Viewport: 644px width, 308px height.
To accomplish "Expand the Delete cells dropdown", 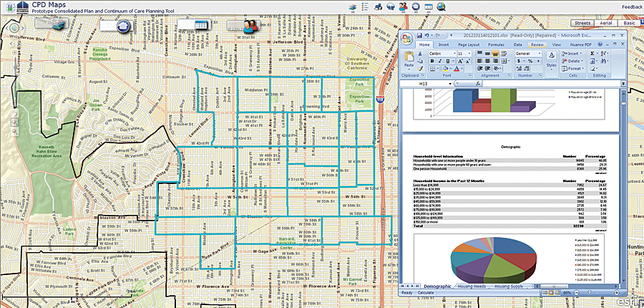I will [582, 61].
